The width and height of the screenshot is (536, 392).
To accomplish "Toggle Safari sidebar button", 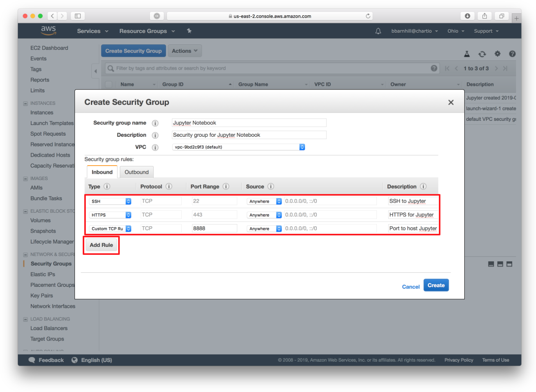I will 78,16.
